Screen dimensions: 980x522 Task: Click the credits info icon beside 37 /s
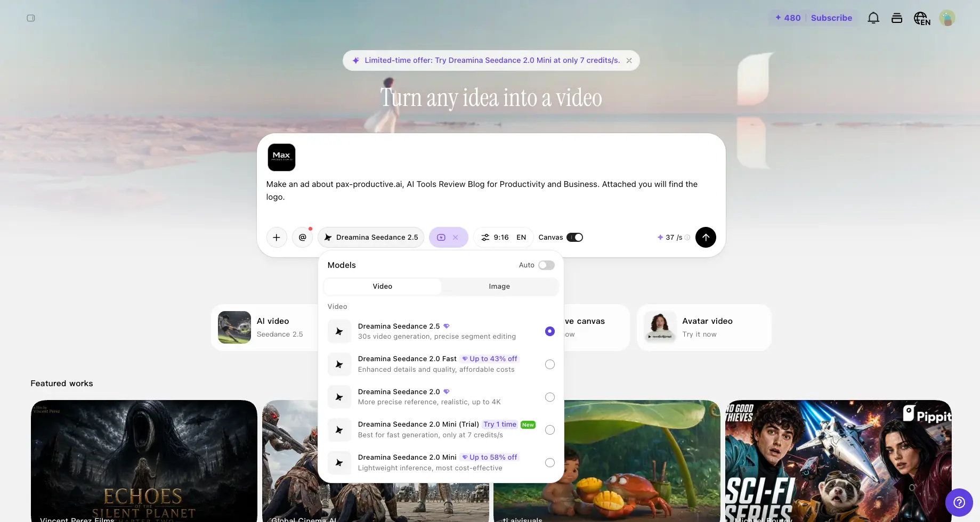pyautogui.click(x=687, y=238)
